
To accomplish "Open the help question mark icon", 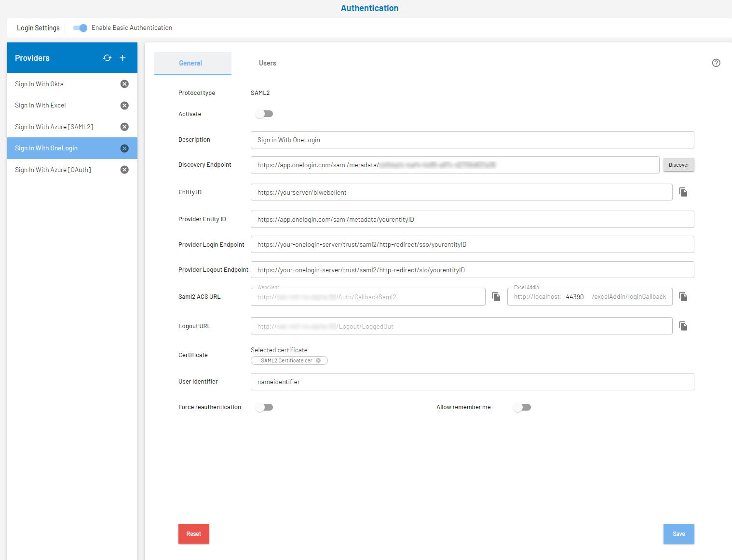I will point(716,63).
